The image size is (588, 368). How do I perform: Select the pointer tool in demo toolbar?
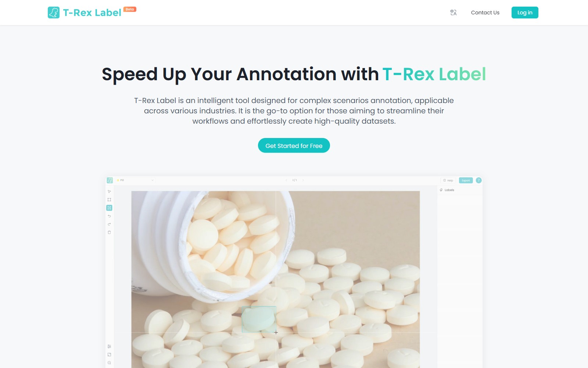109,192
